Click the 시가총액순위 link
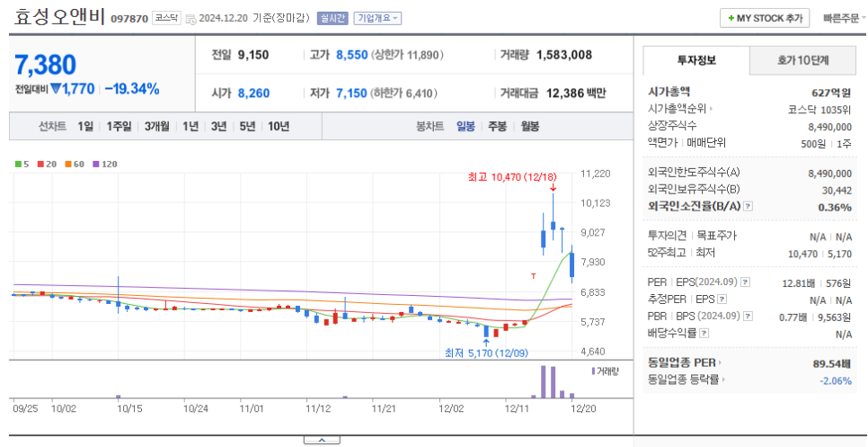The width and height of the screenshot is (868, 447). click(677, 109)
